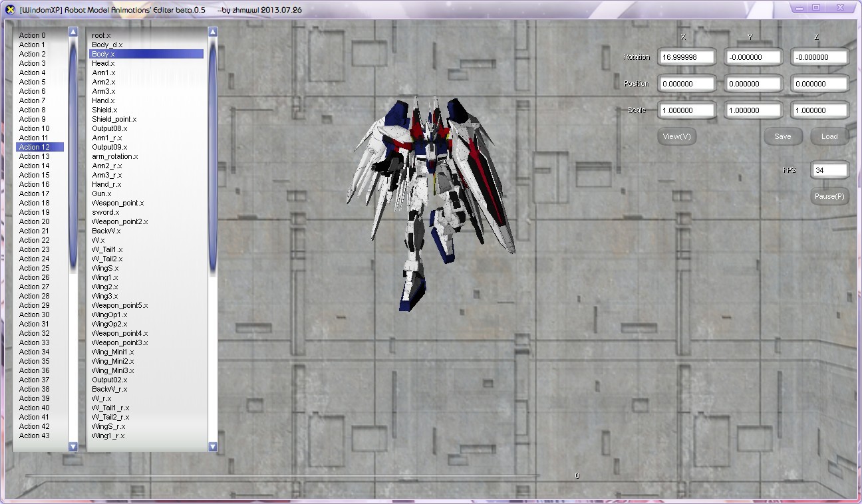This screenshot has width=862, height=504.
Task: Click the action list scrollbar thumb
Action: [73, 154]
